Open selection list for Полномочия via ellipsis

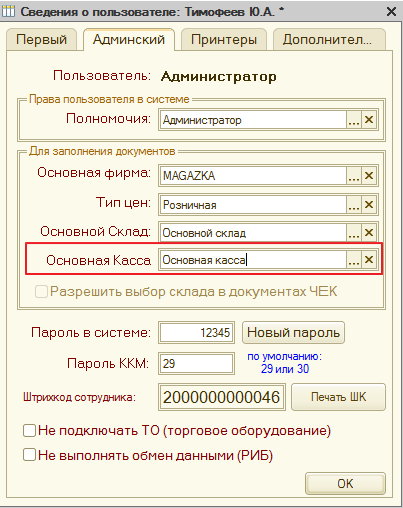tap(354, 120)
